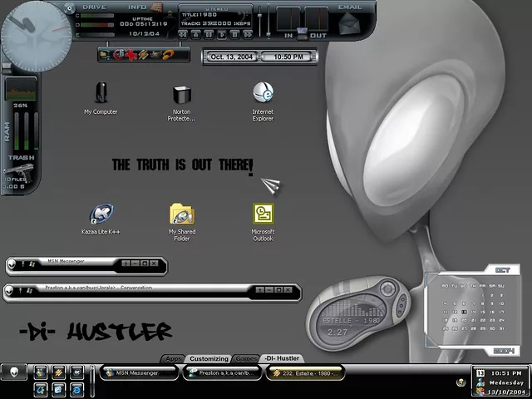Open the My Computer desktop icon
Image resolution: width=532 pixels, height=399 pixels.
[101, 93]
